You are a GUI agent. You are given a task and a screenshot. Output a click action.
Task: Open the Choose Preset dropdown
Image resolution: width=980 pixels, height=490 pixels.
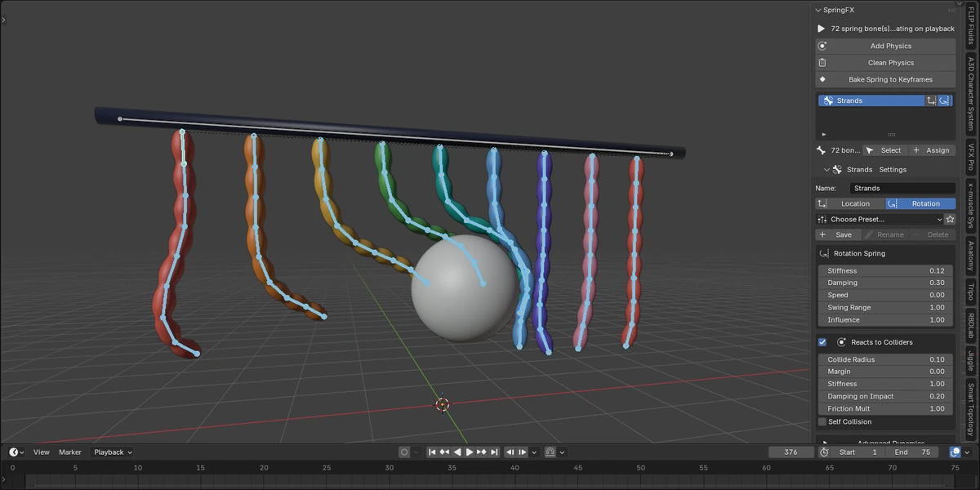tap(880, 219)
